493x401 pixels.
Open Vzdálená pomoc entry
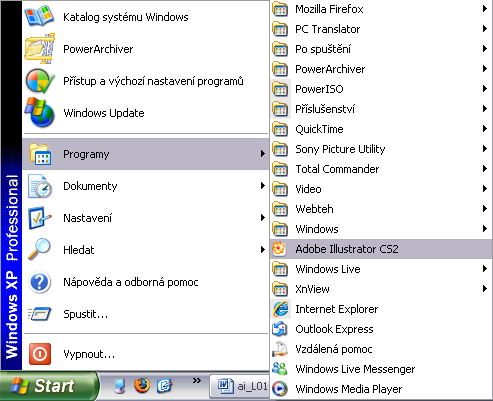click(x=381, y=349)
